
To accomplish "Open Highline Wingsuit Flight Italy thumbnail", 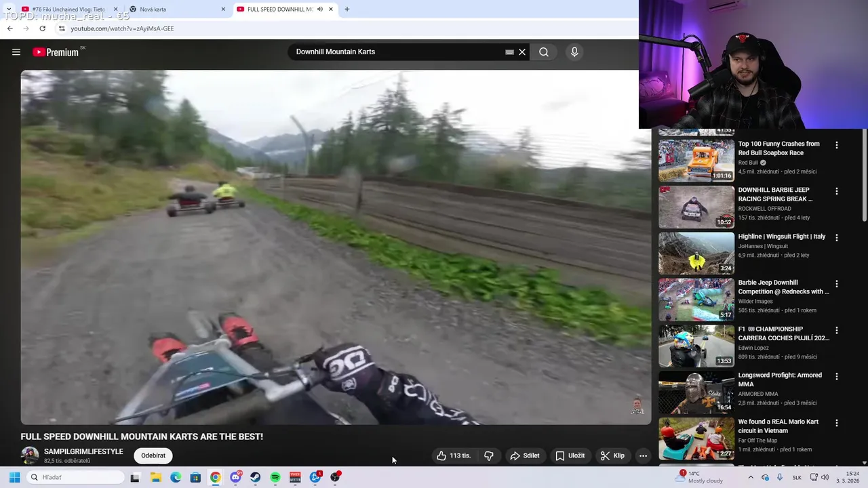I will (696, 253).
